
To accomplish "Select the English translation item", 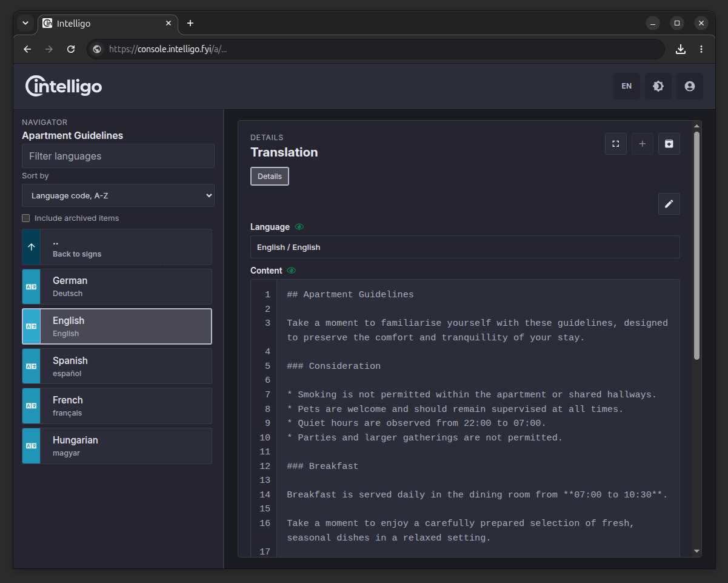I will click(117, 326).
